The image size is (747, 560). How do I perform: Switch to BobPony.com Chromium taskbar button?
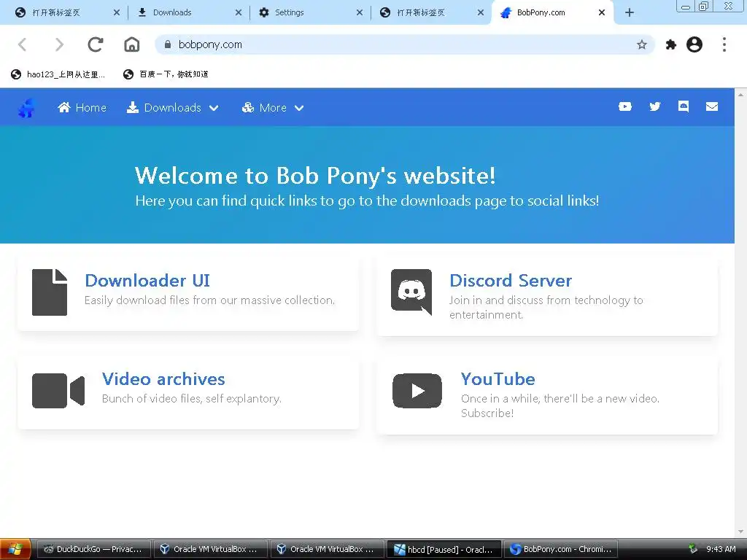click(561, 549)
